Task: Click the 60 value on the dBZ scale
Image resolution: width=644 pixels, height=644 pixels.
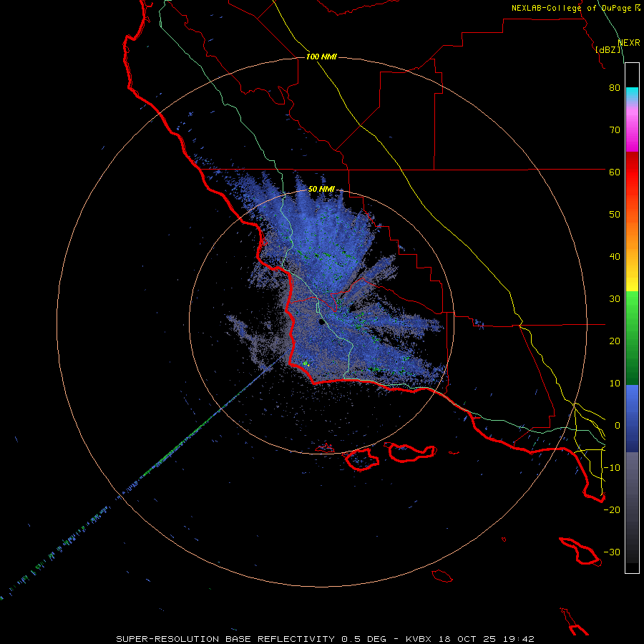Action: pyautogui.click(x=615, y=172)
